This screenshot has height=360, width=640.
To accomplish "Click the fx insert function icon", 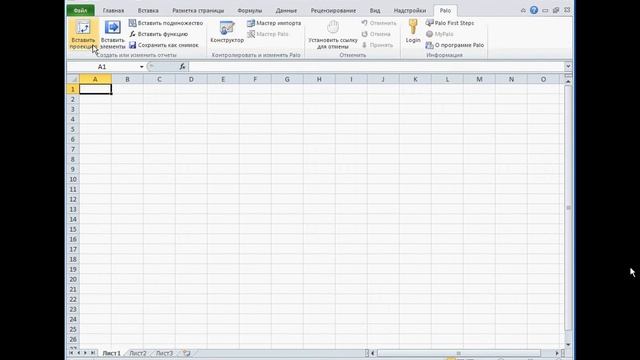I will 182,67.
